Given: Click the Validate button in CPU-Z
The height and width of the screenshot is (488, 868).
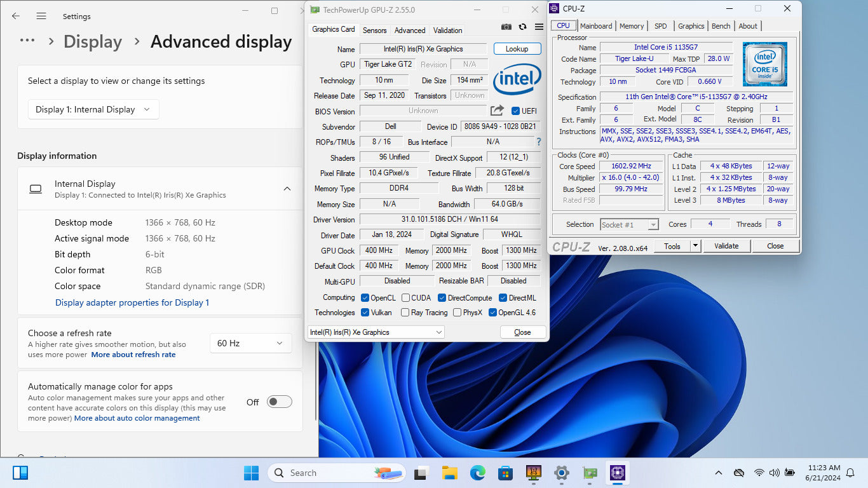Looking at the screenshot, I should click(x=726, y=246).
